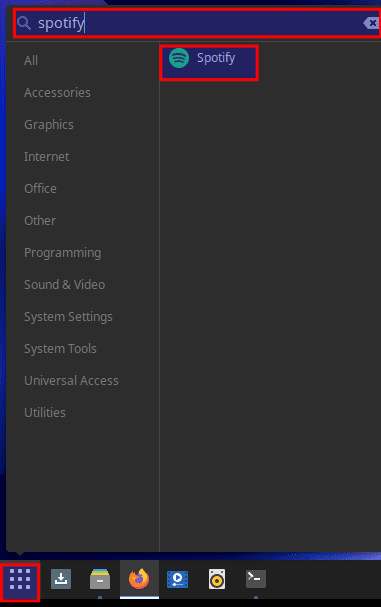Viewport: 381px width, 607px height.
Task: Select the Accessories category
Action: [57, 93]
